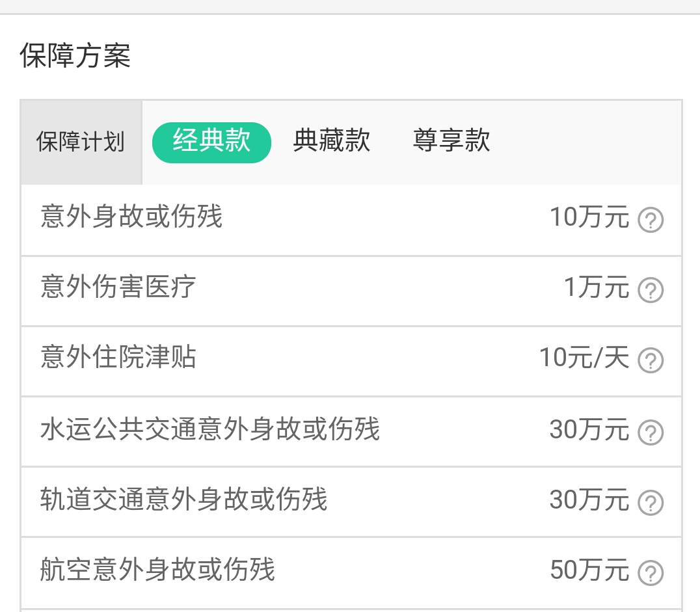This screenshot has height=612, width=700.
Task: Select the 经典款 plan tab
Action: [x=211, y=141]
